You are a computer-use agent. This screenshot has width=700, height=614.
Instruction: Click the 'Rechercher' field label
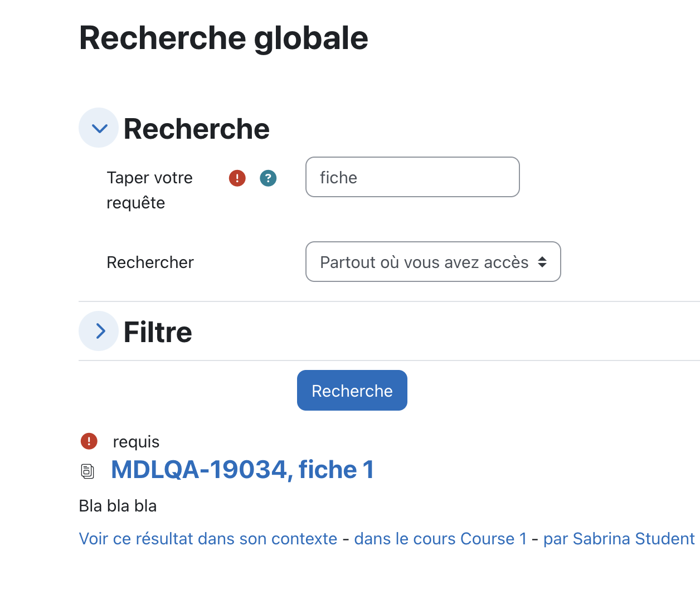tap(150, 262)
